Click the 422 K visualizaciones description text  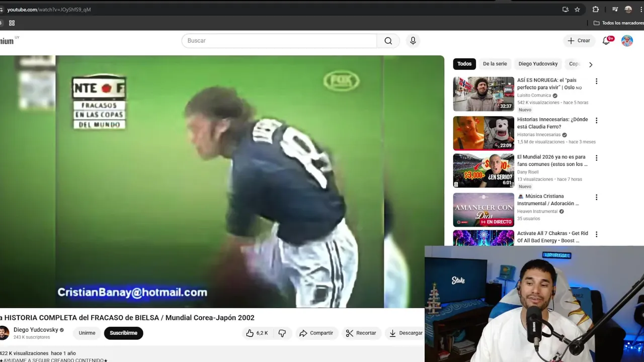(24, 353)
